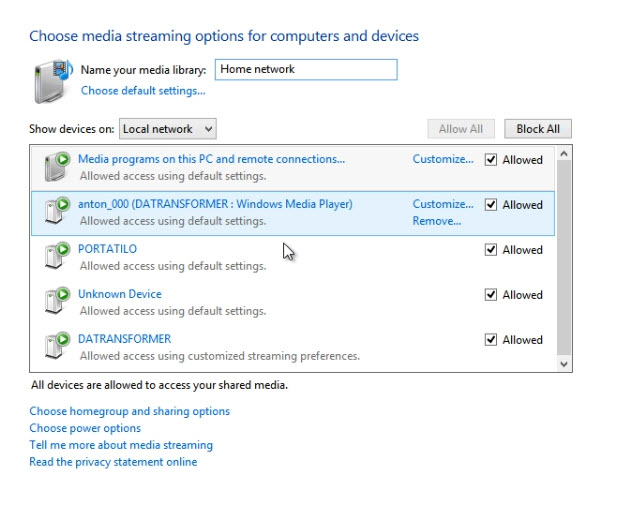636x516 pixels.
Task: Uncheck Allowed for Media programs on this PC
Action: click(x=491, y=159)
